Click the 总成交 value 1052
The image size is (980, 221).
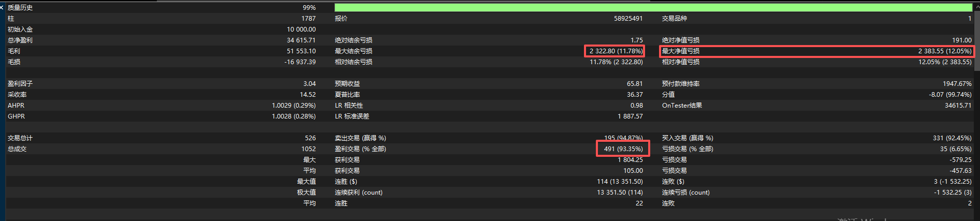[x=308, y=149]
